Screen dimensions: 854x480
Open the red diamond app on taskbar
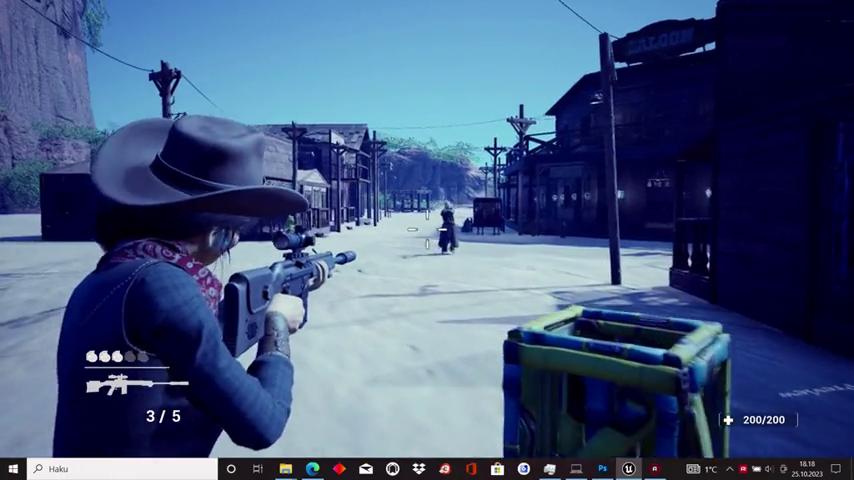coord(339,469)
